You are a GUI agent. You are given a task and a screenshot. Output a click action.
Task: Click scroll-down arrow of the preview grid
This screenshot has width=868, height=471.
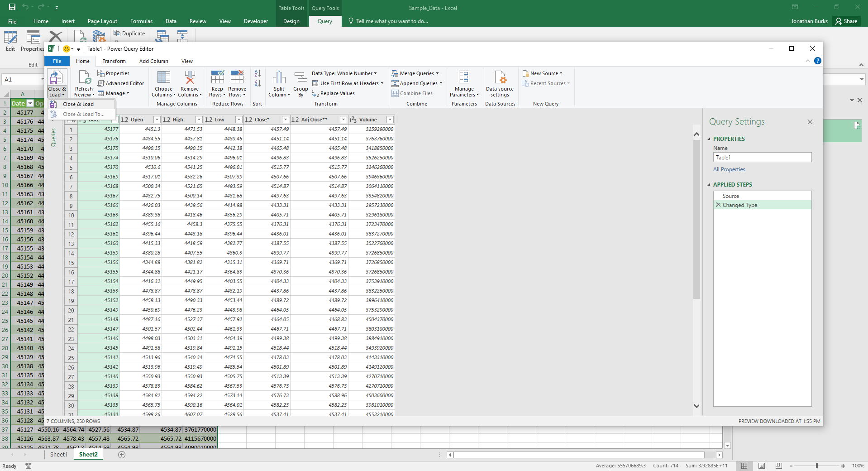pos(696,406)
